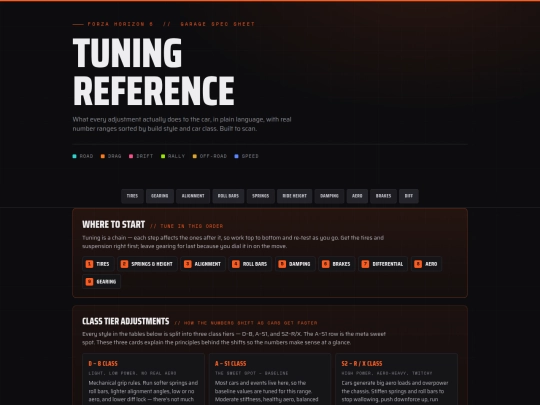Open step 7 Differential chip
Viewport: 540px width, 405px height.
(x=383, y=264)
